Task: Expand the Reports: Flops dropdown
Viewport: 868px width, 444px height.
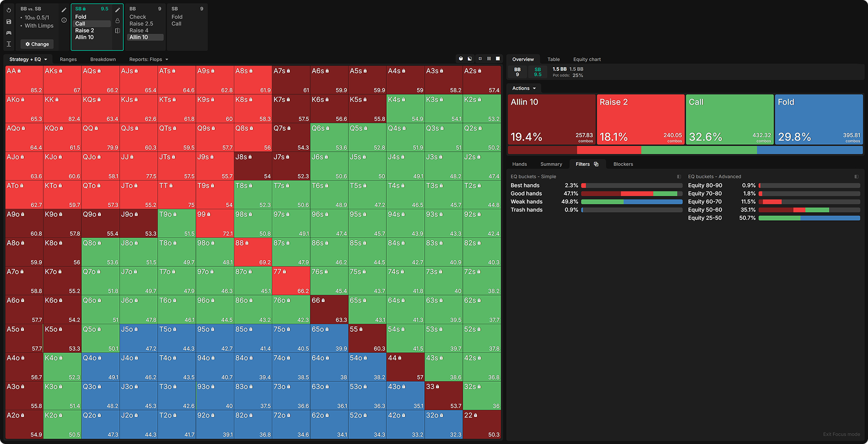Action: pos(149,60)
